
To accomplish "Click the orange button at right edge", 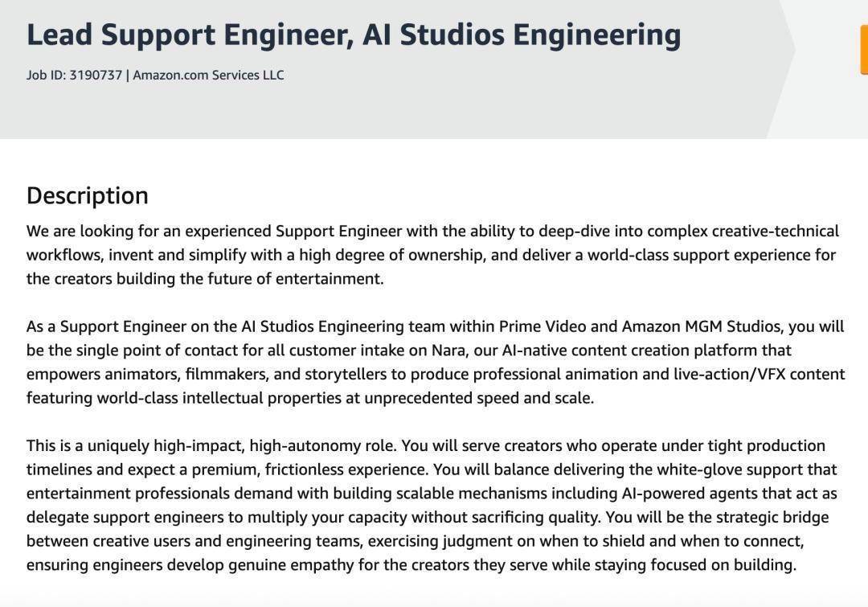I will point(863,50).
